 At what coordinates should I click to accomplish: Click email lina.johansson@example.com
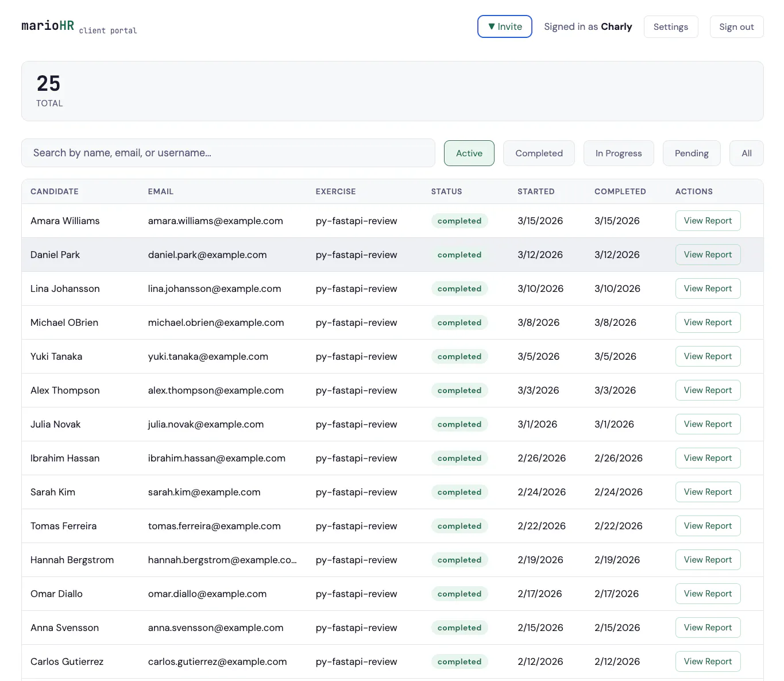point(215,288)
